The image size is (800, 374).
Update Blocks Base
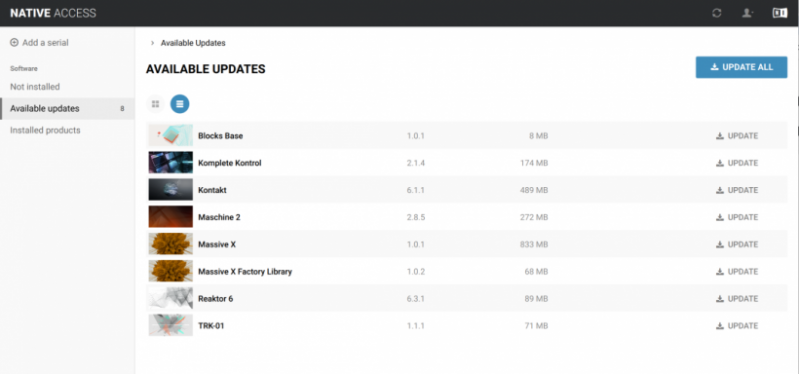coord(737,136)
